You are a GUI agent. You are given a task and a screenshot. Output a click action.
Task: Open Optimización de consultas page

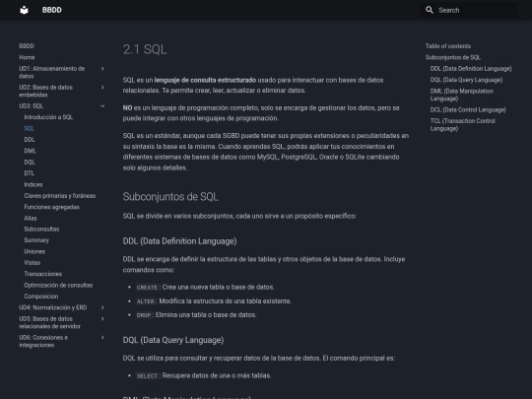(x=58, y=285)
